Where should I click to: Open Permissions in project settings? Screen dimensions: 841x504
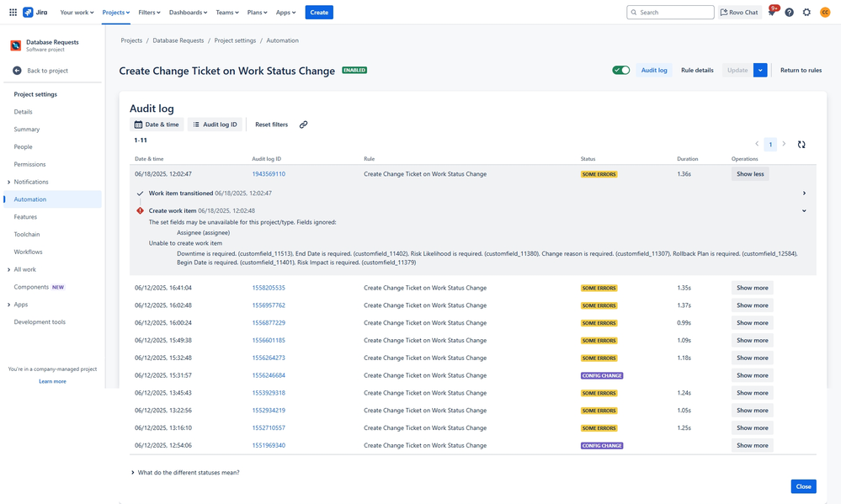coord(30,165)
